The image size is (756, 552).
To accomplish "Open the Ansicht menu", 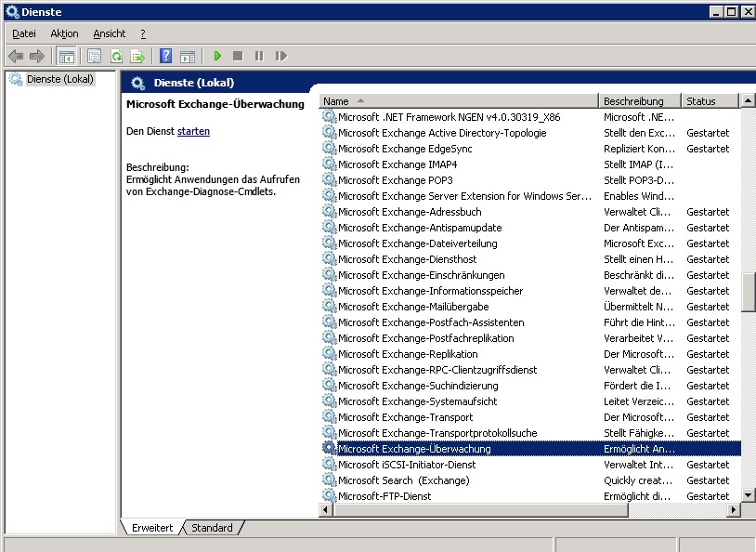I will point(110,33).
